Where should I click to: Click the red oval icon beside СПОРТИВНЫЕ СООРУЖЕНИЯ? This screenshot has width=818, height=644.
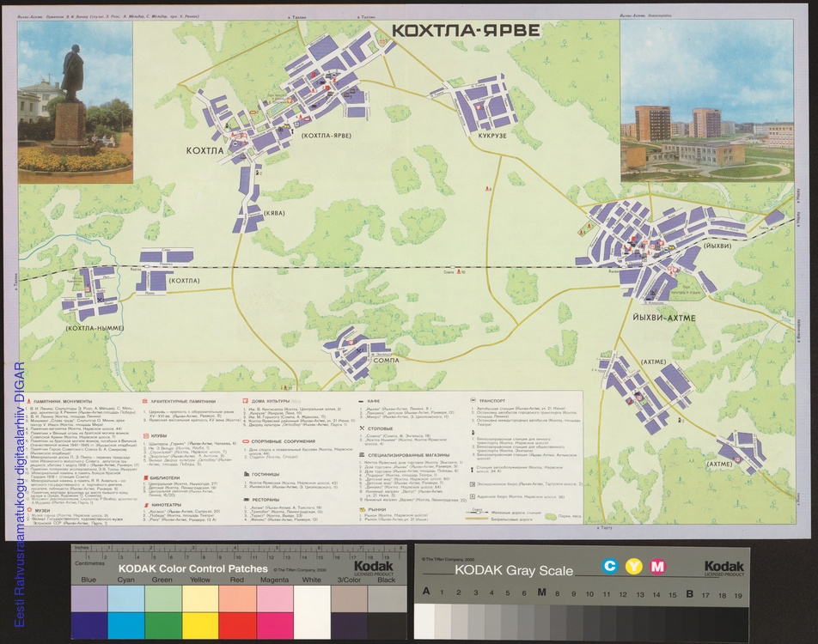(x=246, y=441)
